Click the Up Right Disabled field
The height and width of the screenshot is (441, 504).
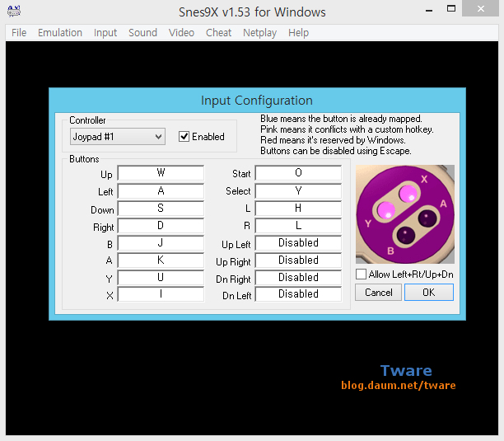[298, 260]
